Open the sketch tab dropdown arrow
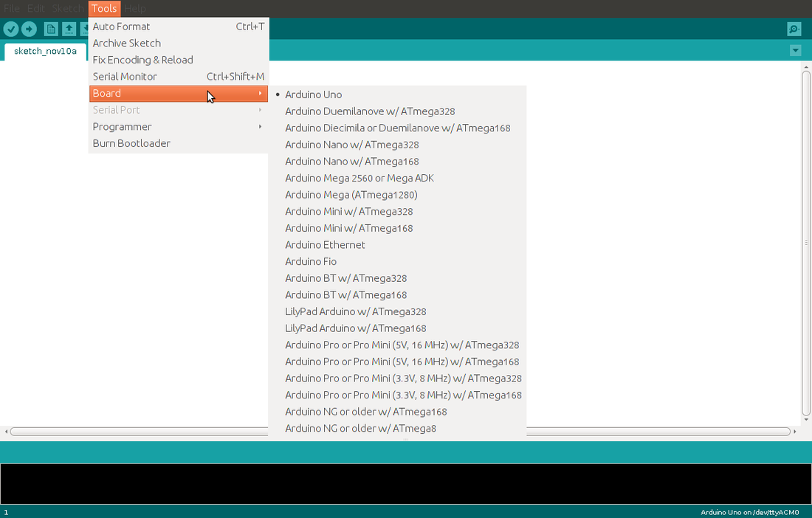 click(x=796, y=50)
